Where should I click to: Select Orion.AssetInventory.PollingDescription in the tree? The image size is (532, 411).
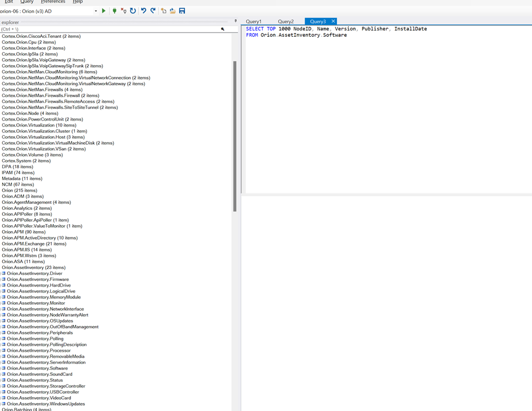[47, 344]
